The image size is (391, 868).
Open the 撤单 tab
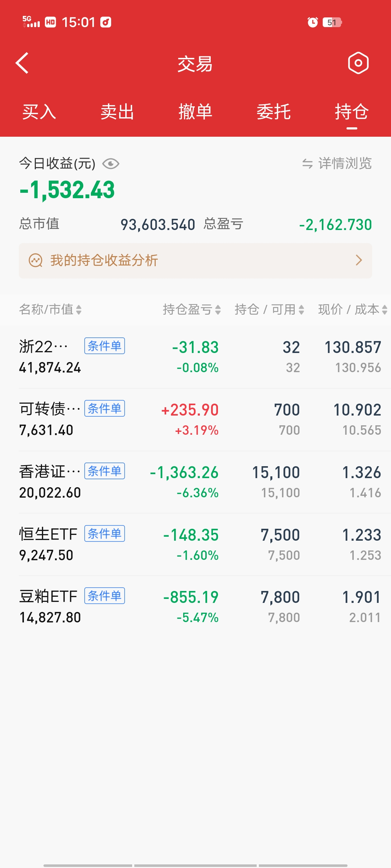pos(195,112)
